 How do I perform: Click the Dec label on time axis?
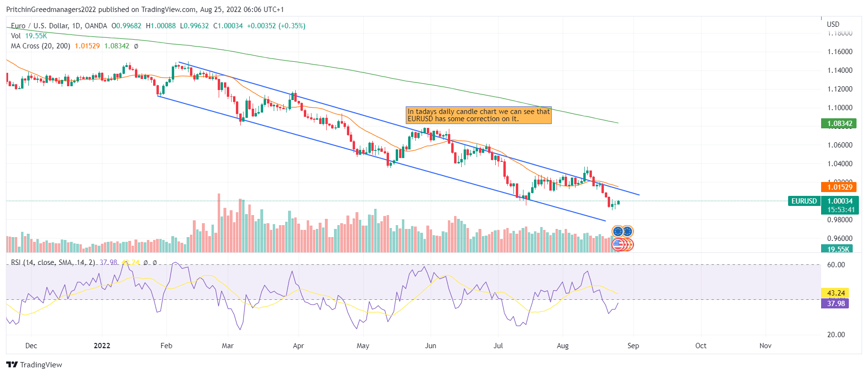click(x=31, y=346)
